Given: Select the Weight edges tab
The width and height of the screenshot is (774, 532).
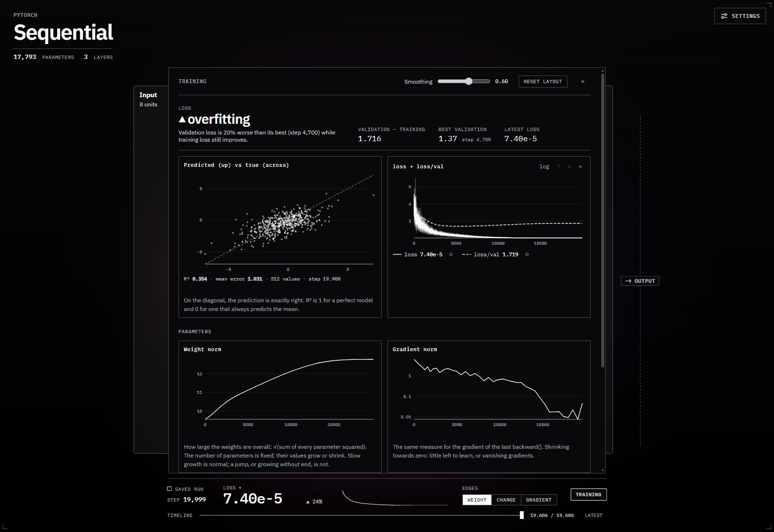Looking at the screenshot, I should click(477, 500).
